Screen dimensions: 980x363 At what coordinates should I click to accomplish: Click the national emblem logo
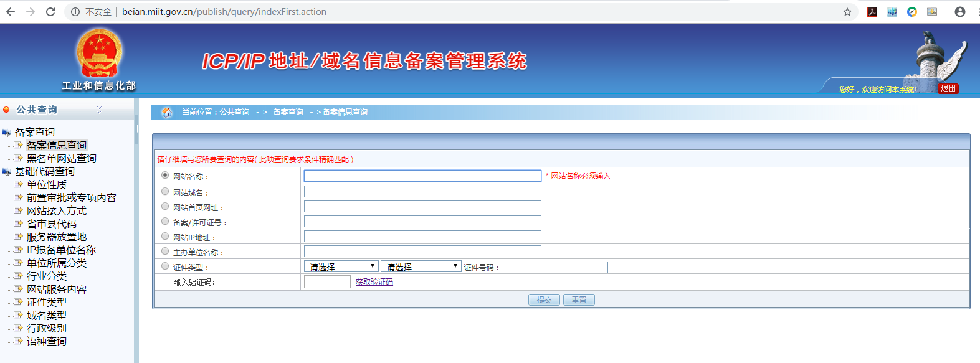(x=99, y=54)
